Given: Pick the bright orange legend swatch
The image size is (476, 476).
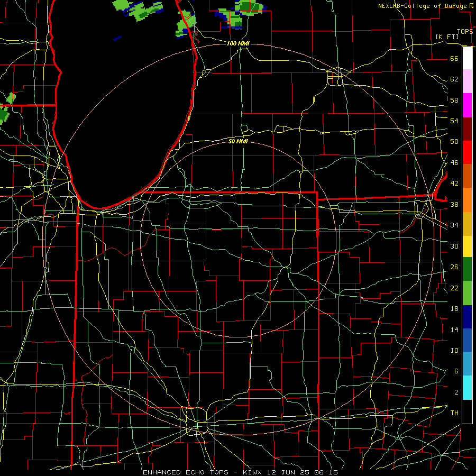Looking at the screenshot, I should pyautogui.click(x=467, y=199).
